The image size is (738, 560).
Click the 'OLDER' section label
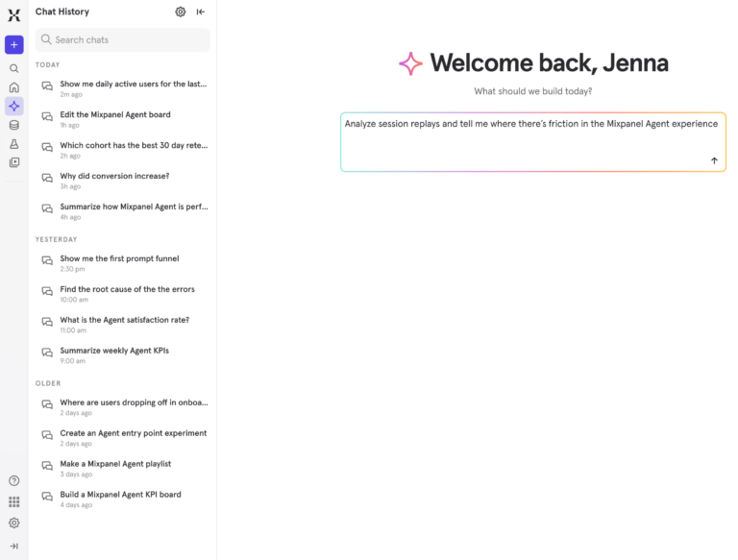(x=48, y=383)
